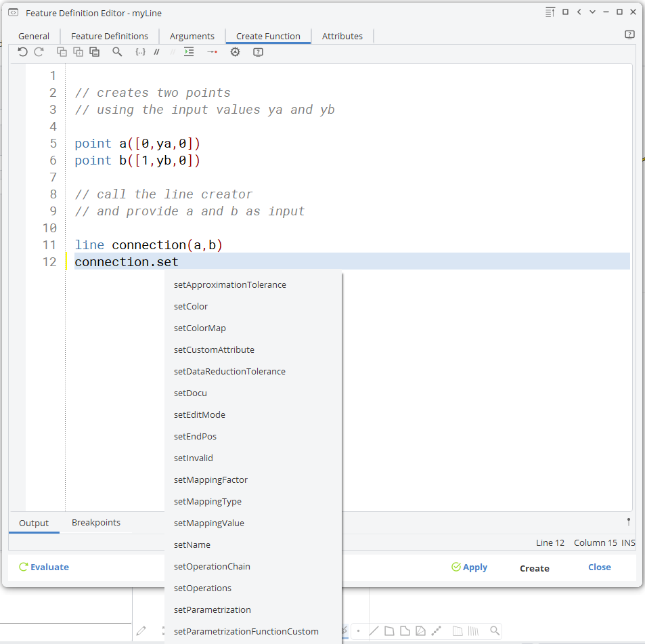Click the indent icon with green arrow
Image resolution: width=645 pixels, height=644 pixels.
point(189,52)
